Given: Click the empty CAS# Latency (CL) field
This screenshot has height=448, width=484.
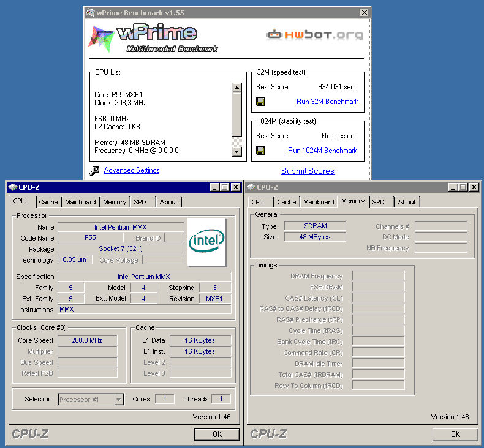Looking at the screenshot, I should pos(379,298).
